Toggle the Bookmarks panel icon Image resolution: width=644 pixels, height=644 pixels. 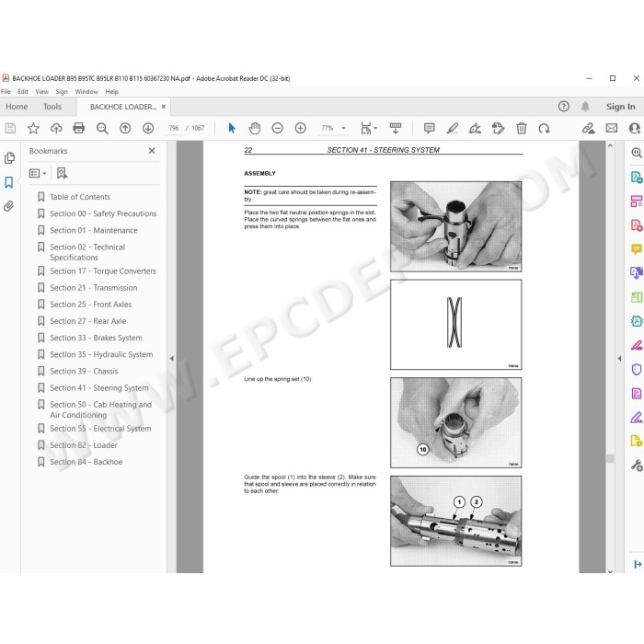coord(9,182)
